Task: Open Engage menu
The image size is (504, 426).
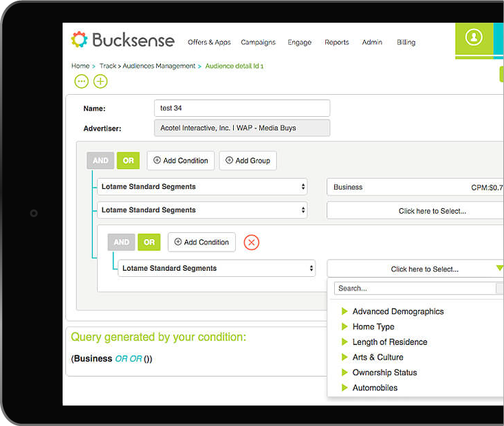Action: [x=300, y=42]
